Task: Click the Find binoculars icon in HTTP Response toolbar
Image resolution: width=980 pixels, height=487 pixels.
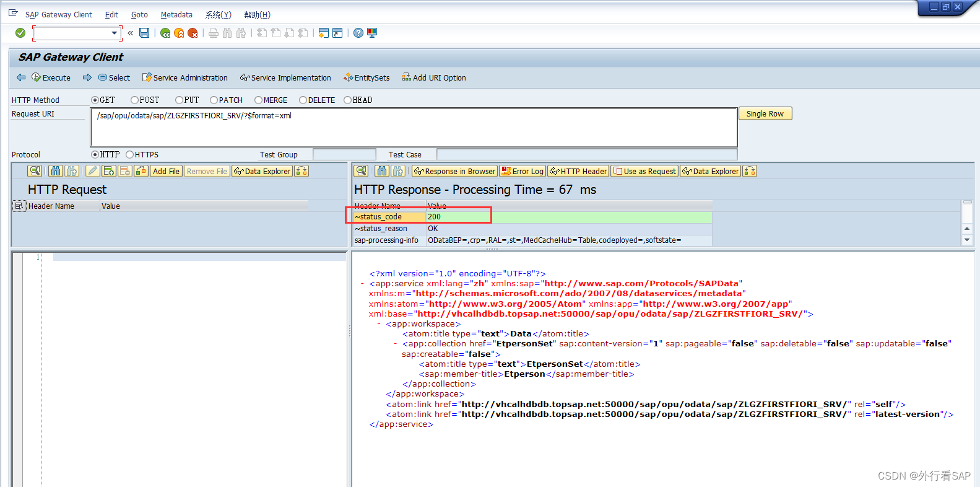Action: pos(382,171)
